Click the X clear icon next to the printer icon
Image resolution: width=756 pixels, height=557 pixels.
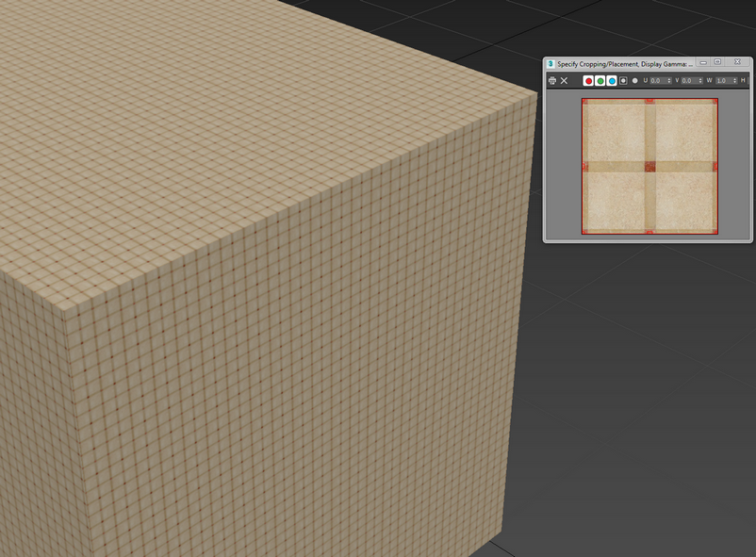[564, 81]
